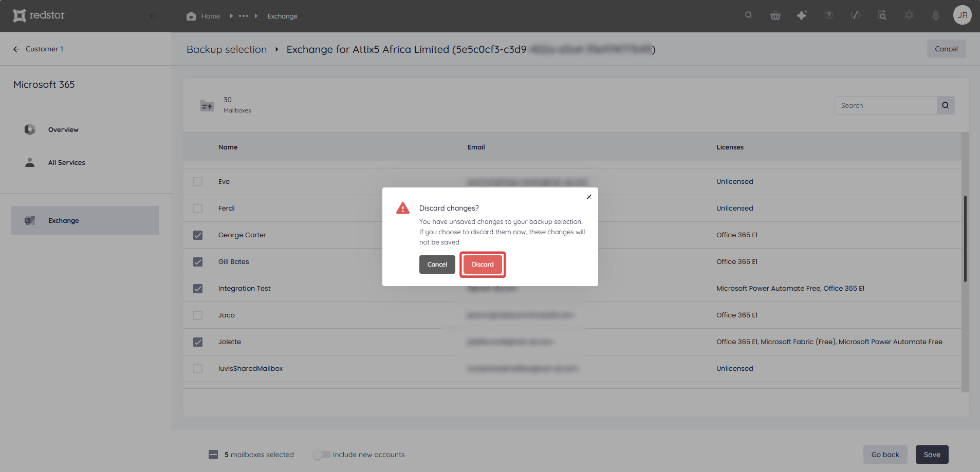Click the Save button
980x472 pixels.
click(932, 455)
